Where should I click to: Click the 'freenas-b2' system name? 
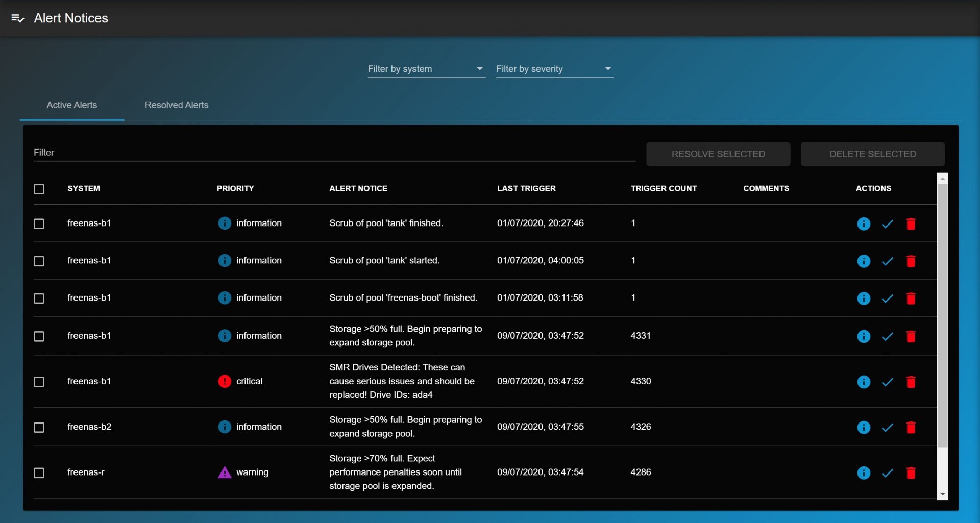(x=89, y=427)
